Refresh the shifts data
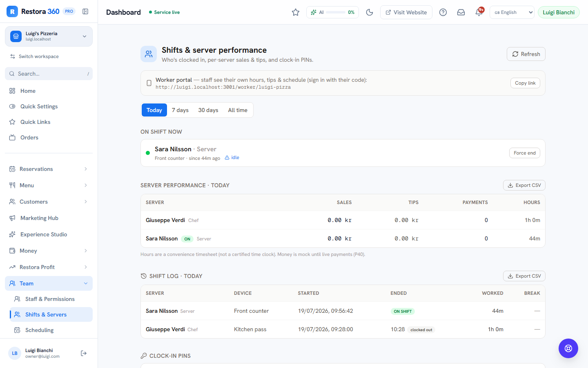The width and height of the screenshot is (588, 368). click(526, 54)
